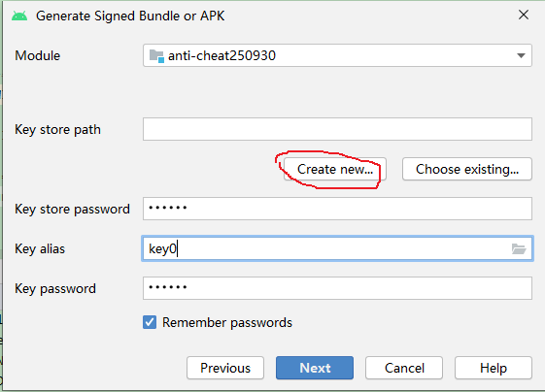
Task: Click inside the Key alias field
Action: point(337,248)
